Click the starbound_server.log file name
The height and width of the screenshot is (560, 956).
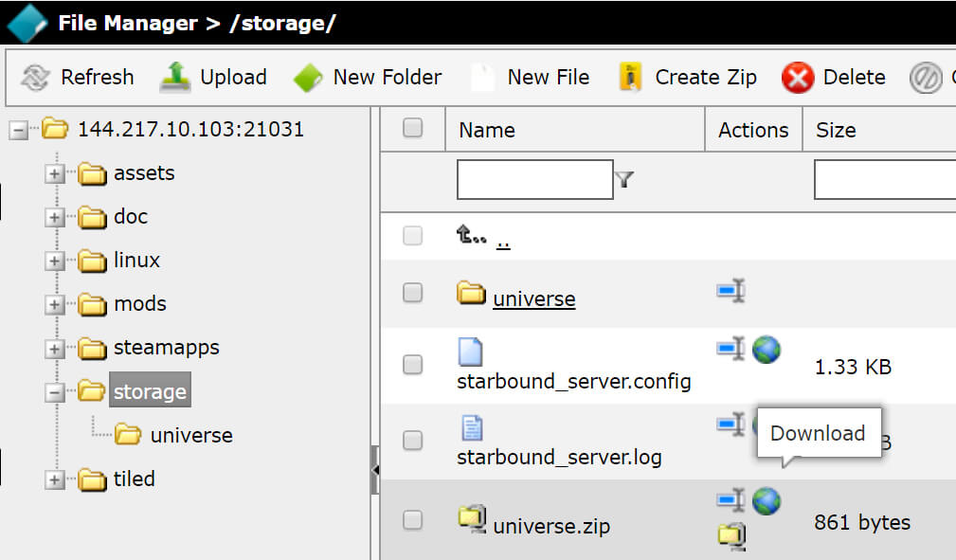point(559,457)
